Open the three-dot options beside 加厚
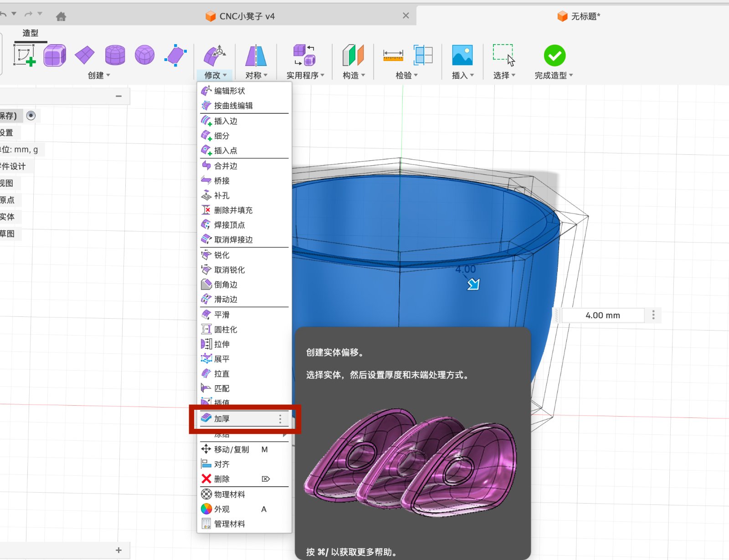 click(280, 418)
